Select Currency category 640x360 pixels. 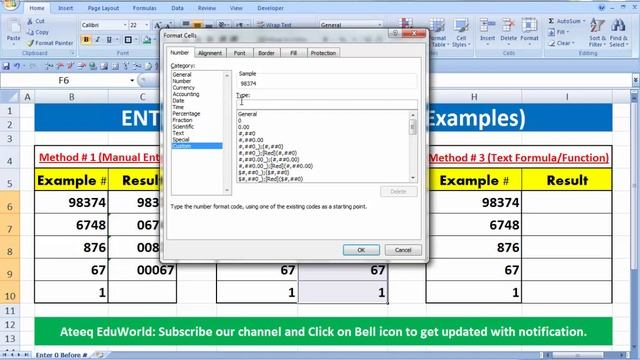[184, 88]
